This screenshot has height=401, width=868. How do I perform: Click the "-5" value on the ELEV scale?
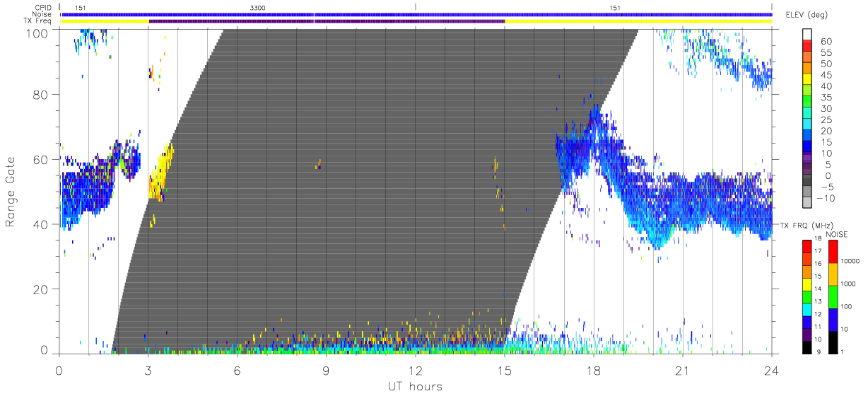click(x=826, y=187)
